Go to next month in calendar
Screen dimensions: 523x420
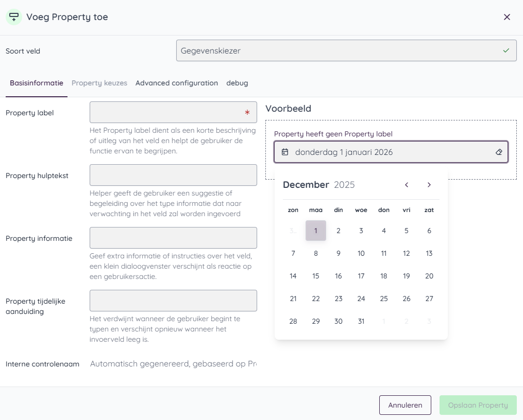429,185
